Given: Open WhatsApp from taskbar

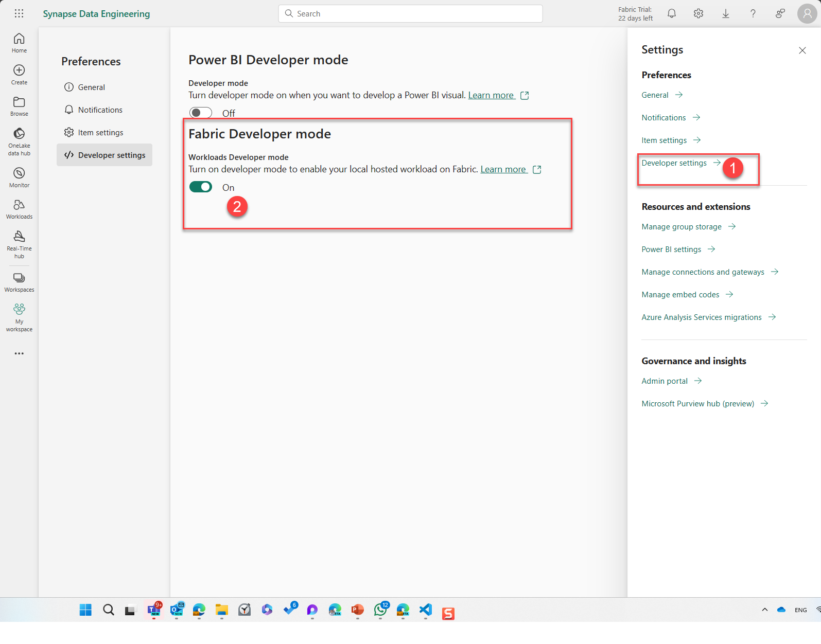Looking at the screenshot, I should click(380, 610).
